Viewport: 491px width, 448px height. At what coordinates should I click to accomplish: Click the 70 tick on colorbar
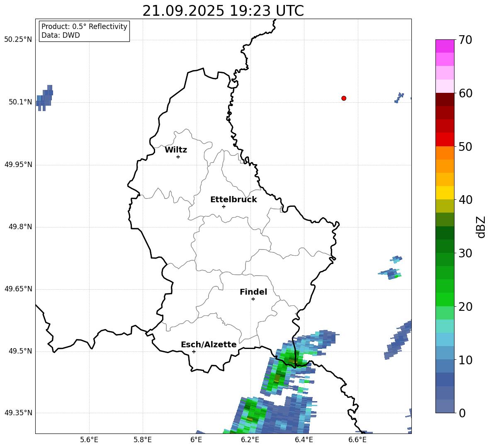click(x=465, y=40)
